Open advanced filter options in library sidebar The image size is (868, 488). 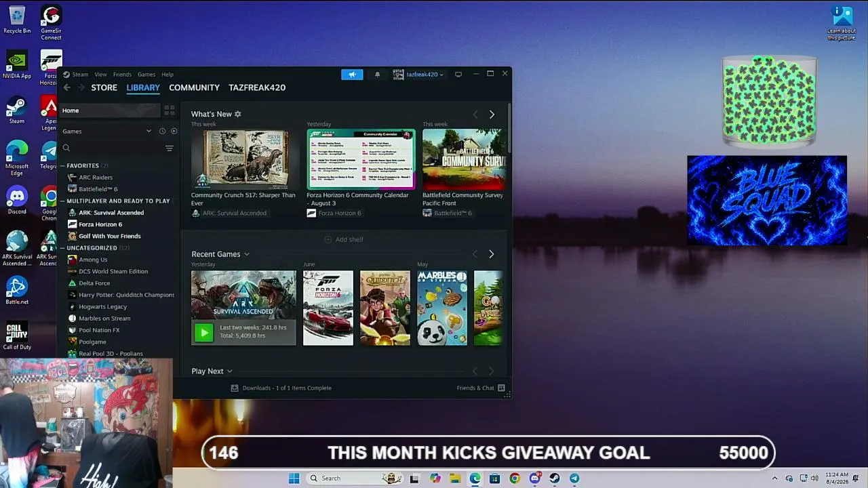pyautogui.click(x=170, y=148)
